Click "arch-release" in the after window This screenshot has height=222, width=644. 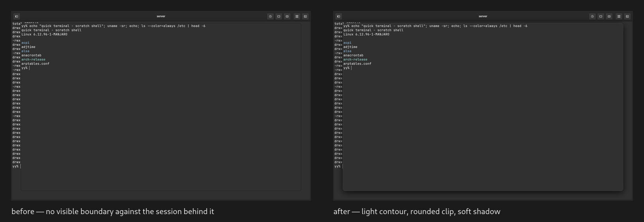pos(355,60)
